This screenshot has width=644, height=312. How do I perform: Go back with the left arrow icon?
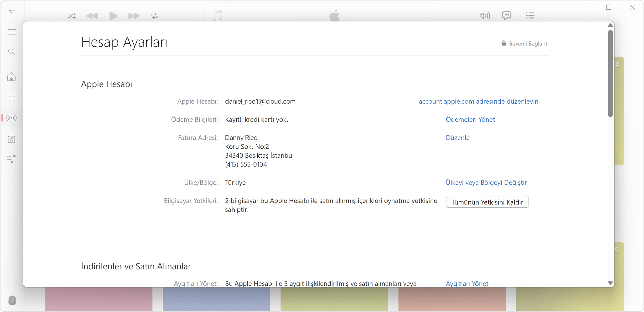pyautogui.click(x=12, y=10)
